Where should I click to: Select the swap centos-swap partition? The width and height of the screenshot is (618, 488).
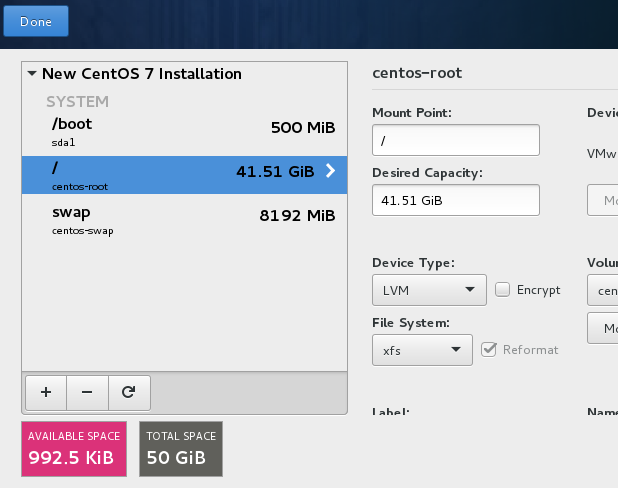[x=184, y=220]
